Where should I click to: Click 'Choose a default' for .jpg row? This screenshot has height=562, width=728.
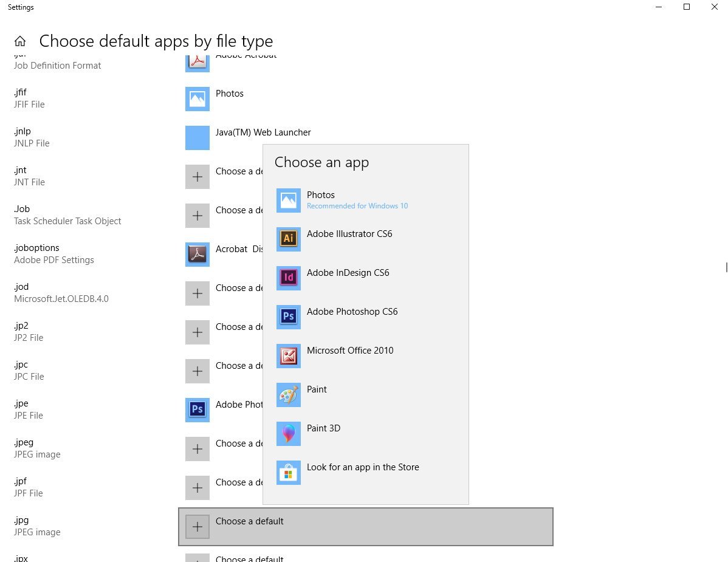(x=250, y=521)
